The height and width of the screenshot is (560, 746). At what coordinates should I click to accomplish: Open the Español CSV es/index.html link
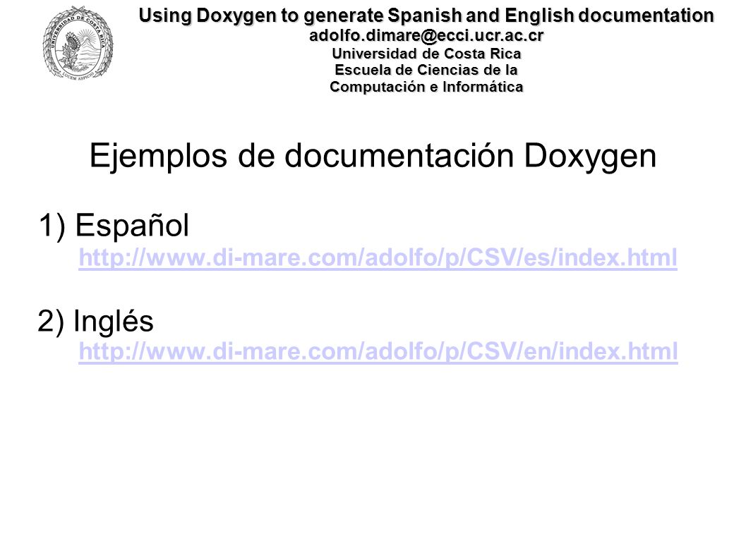378,258
